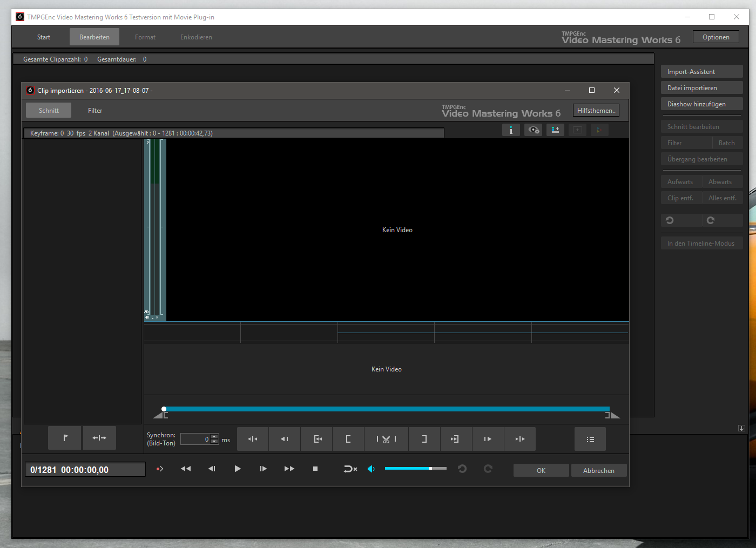Click the Synchron ms input field
This screenshot has width=756, height=548.
tap(195, 439)
